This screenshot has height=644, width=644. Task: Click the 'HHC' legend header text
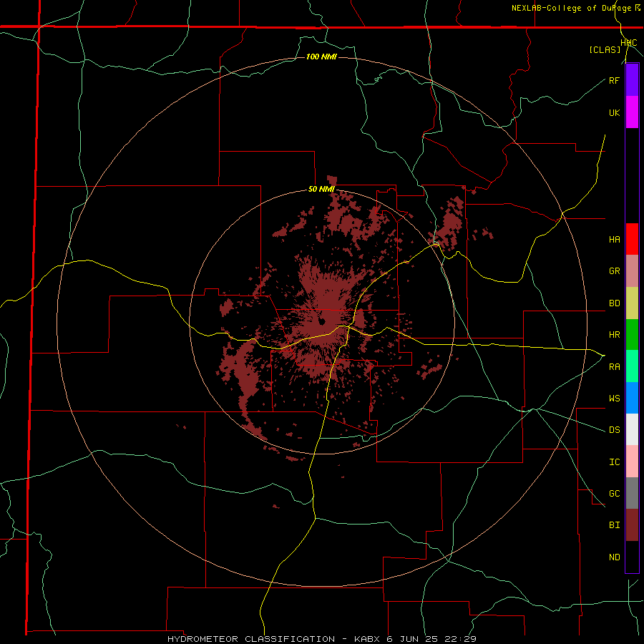629,43
